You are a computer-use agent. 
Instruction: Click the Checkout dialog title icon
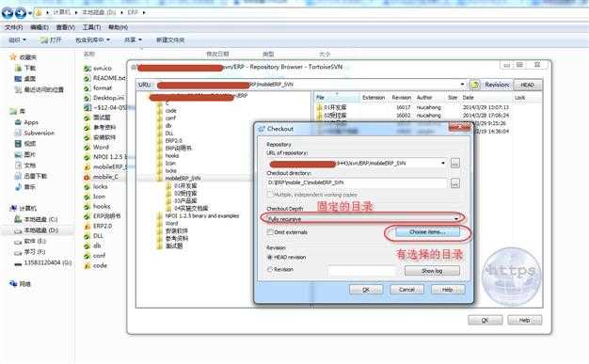[x=262, y=129]
